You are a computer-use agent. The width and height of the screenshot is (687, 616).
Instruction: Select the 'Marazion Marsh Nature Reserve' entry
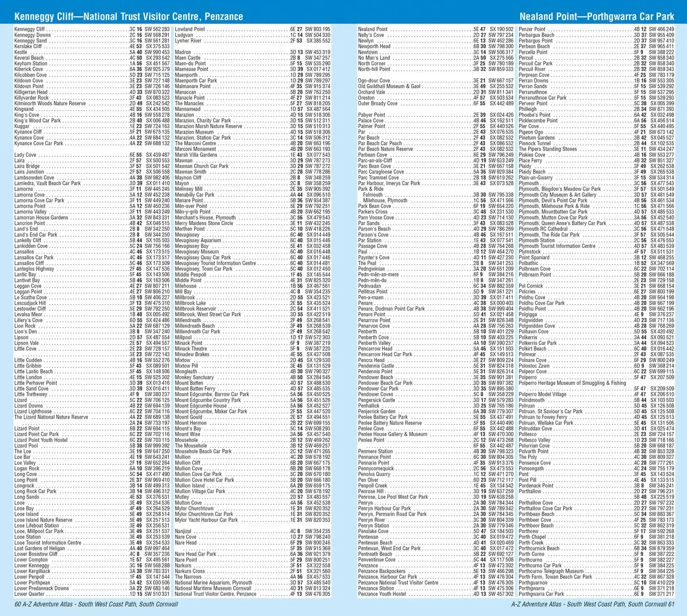click(252, 126)
